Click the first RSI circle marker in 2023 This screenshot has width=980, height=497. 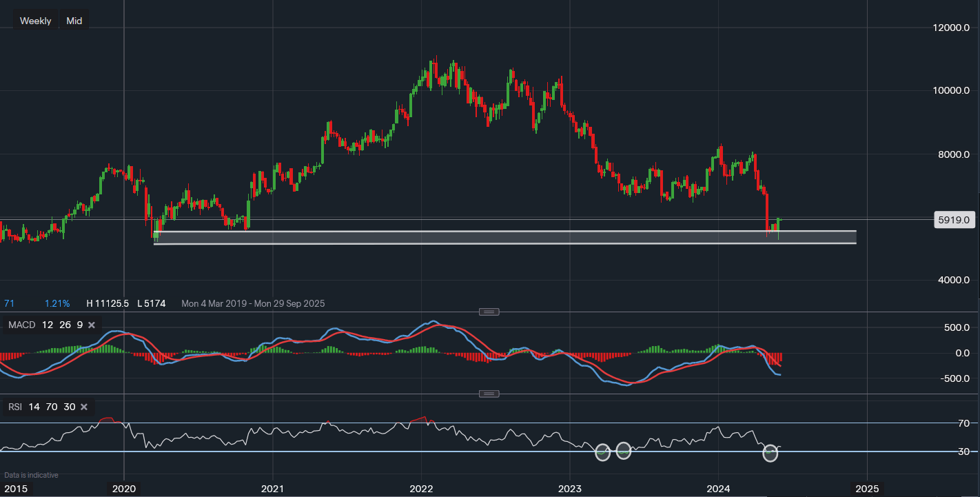click(x=602, y=452)
